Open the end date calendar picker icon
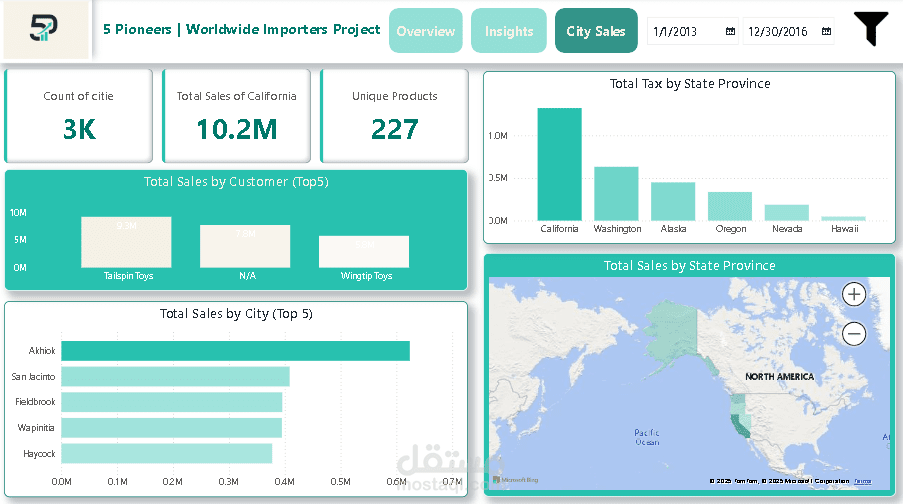This screenshot has width=903, height=504. pos(826,31)
